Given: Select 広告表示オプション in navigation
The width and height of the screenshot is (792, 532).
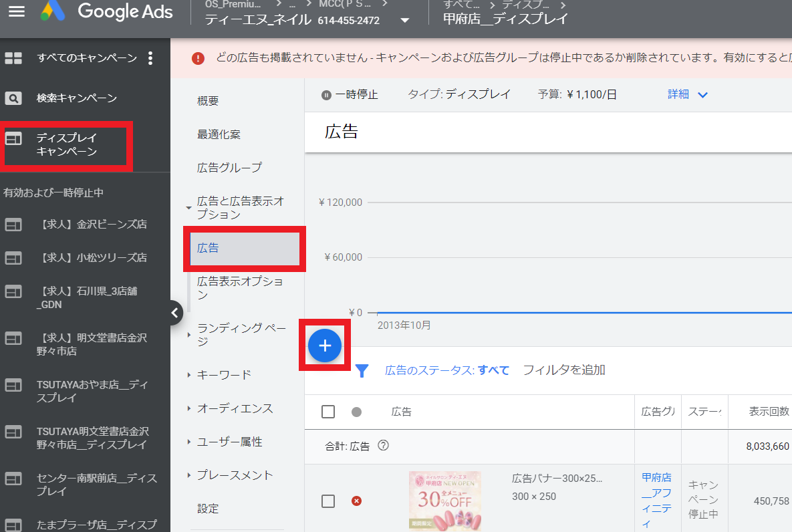Looking at the screenshot, I should pyautogui.click(x=241, y=288).
